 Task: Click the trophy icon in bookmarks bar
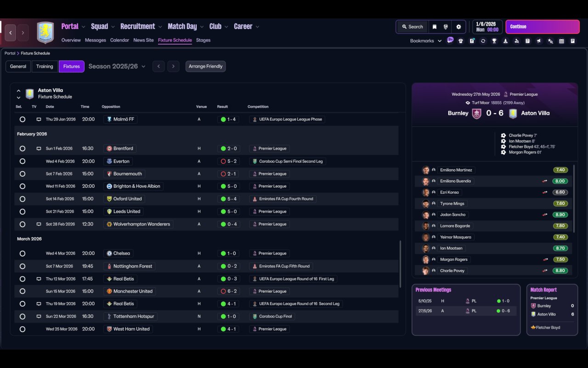[x=494, y=41]
